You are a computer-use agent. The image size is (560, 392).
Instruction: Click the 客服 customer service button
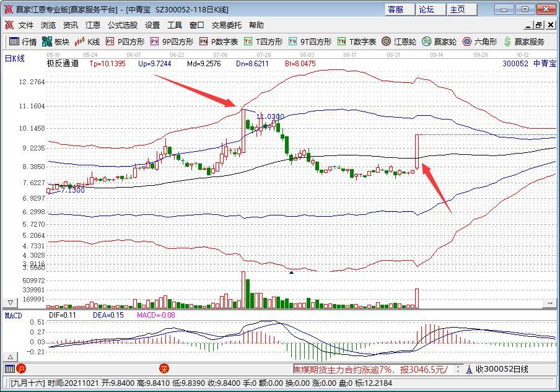(396, 9)
